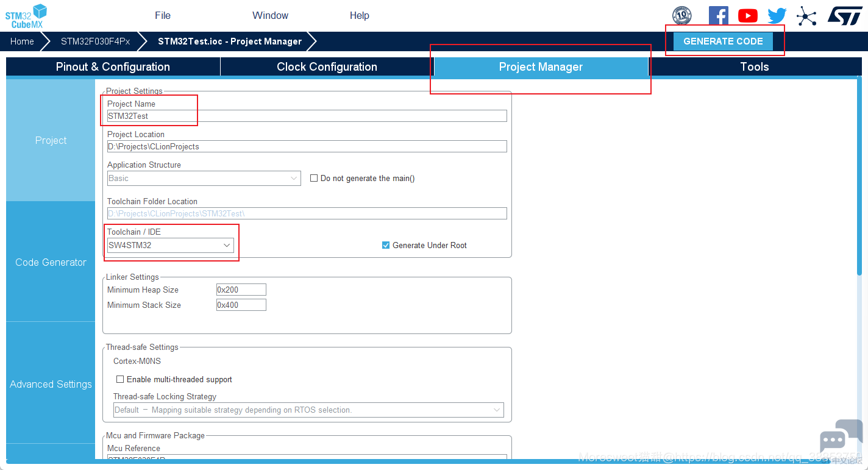Click the Project Name input field
The image size is (868, 470).
click(x=307, y=116)
